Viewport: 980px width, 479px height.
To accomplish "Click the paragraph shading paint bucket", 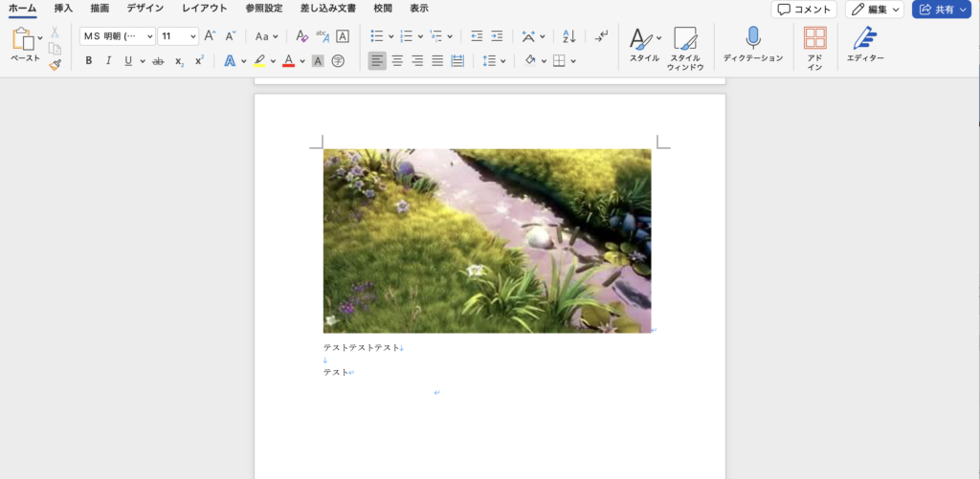I will click(530, 60).
